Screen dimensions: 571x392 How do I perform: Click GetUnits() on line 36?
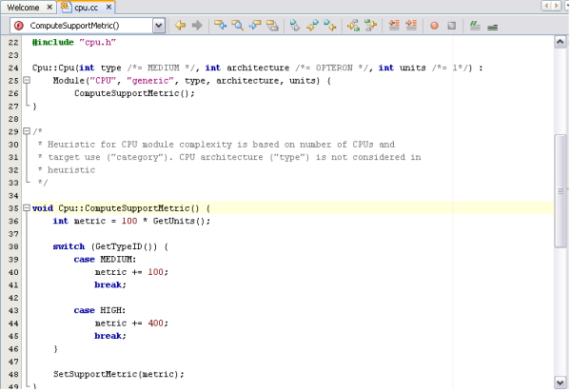[x=179, y=221]
